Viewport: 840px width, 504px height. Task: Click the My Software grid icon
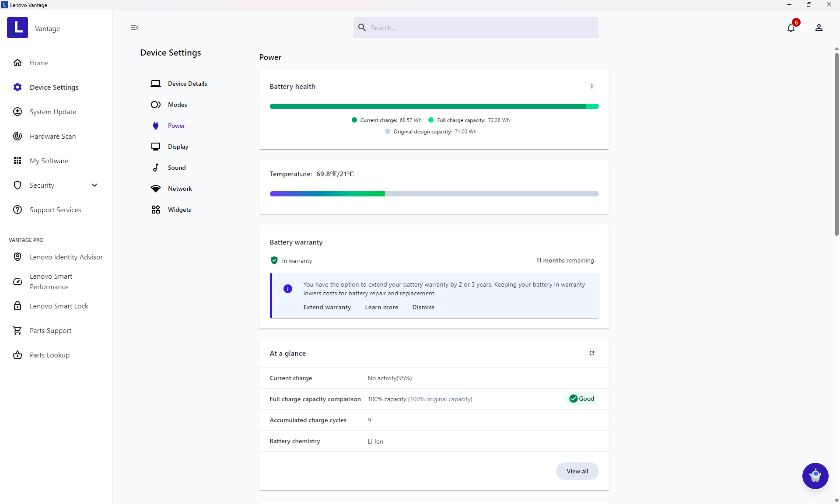(17, 161)
